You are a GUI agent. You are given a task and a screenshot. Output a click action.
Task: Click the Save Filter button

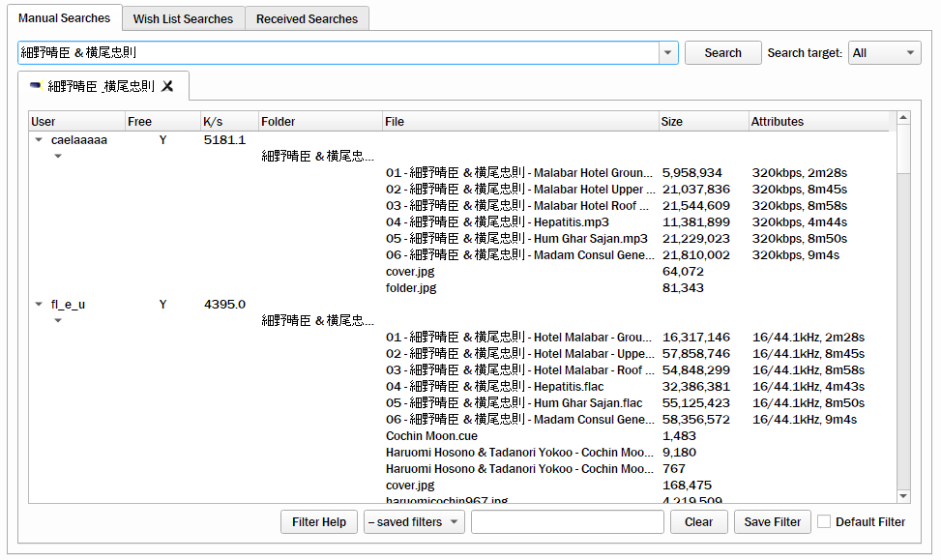point(772,522)
